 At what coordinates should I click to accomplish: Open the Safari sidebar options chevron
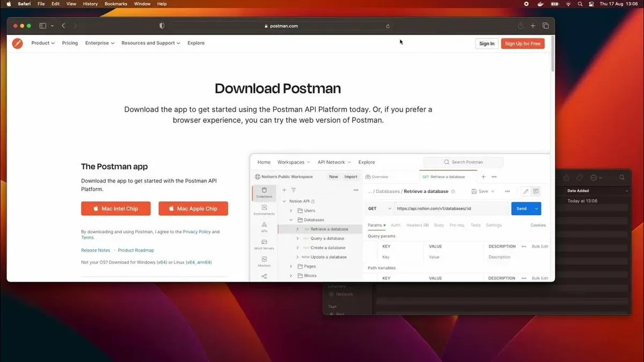pos(52,26)
